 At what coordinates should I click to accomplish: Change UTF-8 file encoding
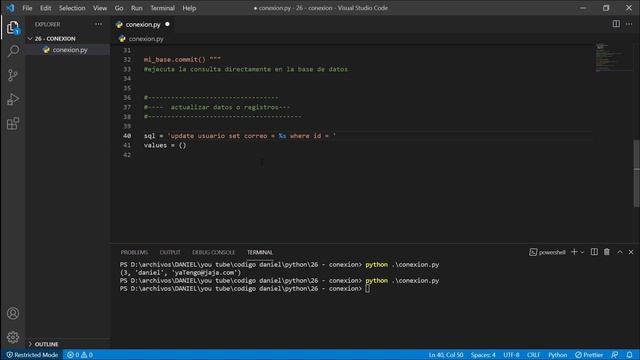click(511, 355)
